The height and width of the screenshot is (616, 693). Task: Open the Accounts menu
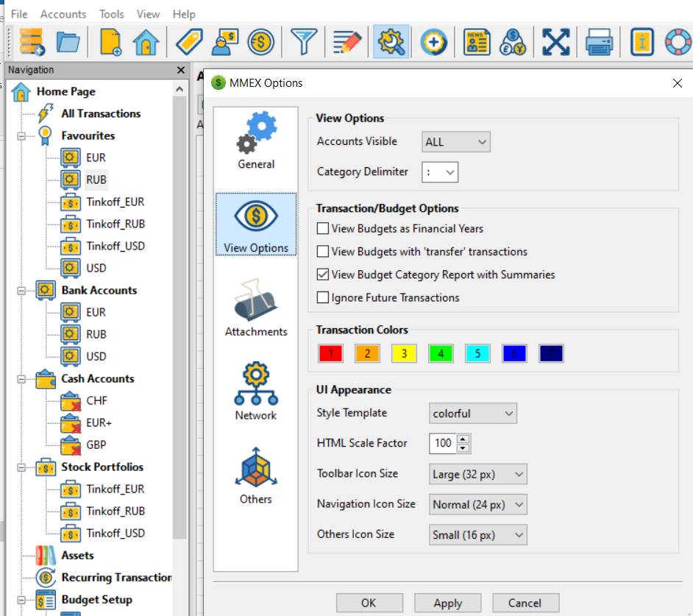pyautogui.click(x=63, y=14)
